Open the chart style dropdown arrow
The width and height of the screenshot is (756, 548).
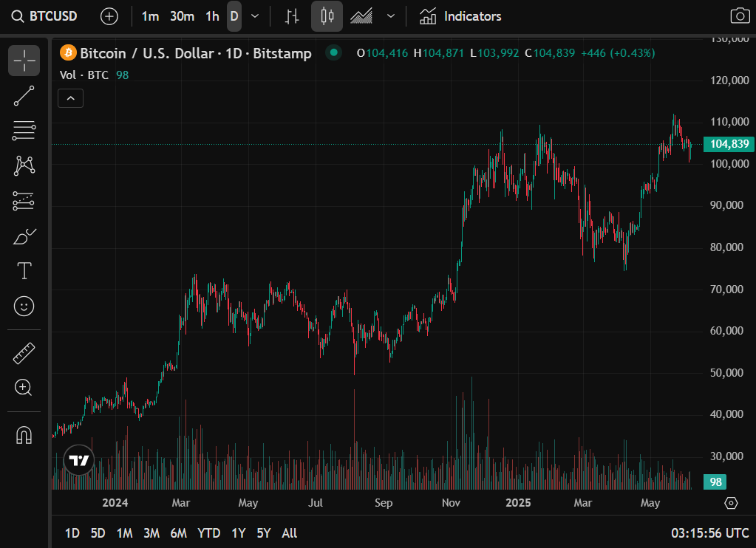click(x=391, y=16)
